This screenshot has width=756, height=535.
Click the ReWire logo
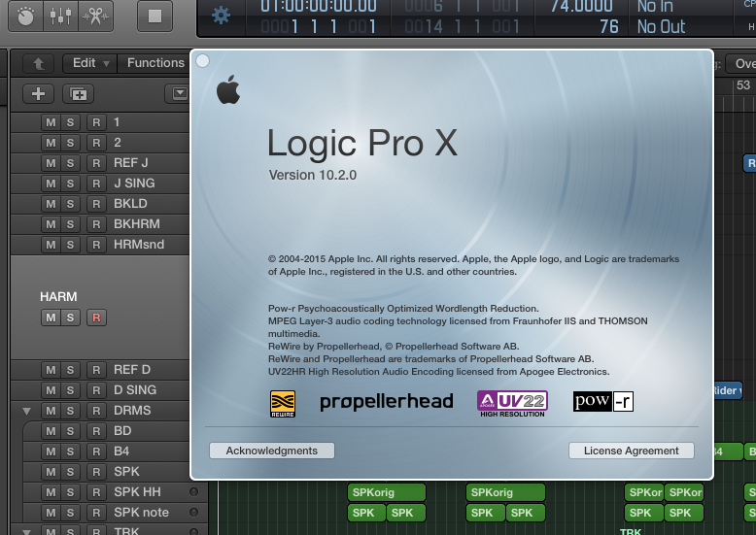click(x=283, y=403)
